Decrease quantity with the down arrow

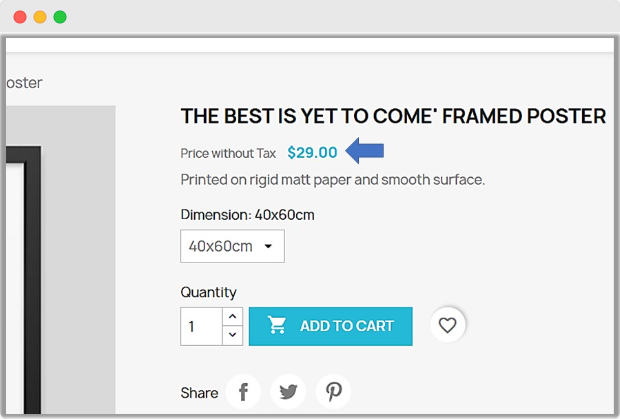click(x=232, y=335)
